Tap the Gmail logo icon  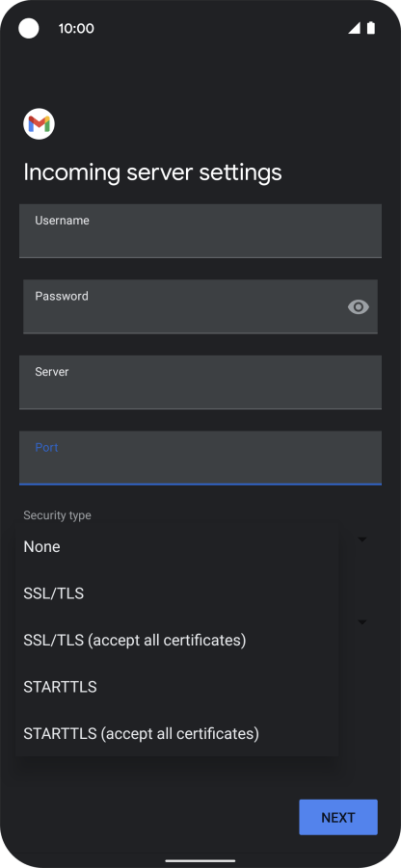[39, 124]
